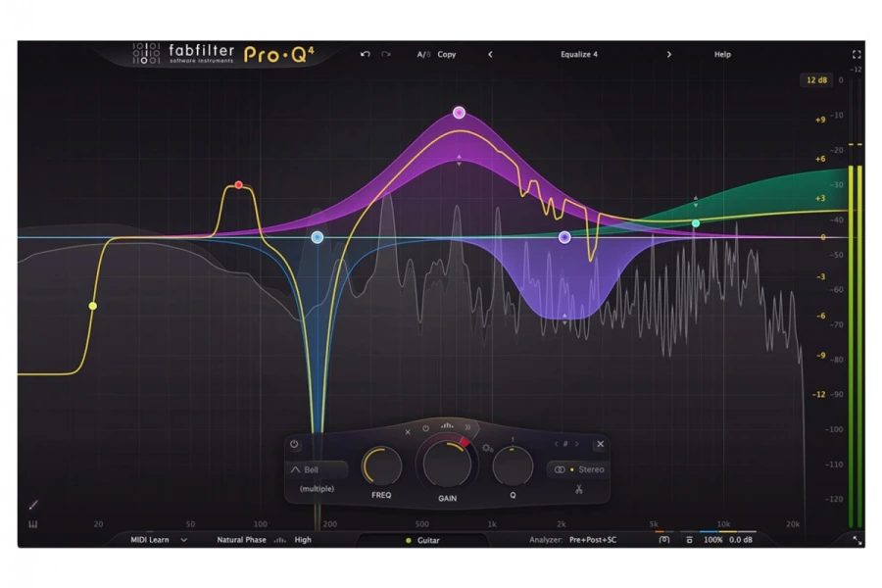Click the output level meter
Viewport: 882px width, 588px height.
click(855, 346)
